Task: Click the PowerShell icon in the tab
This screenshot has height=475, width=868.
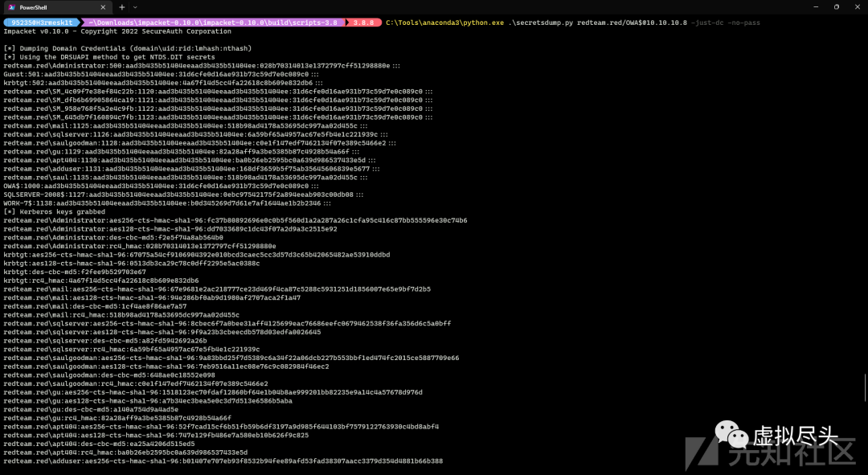Action: (11, 7)
